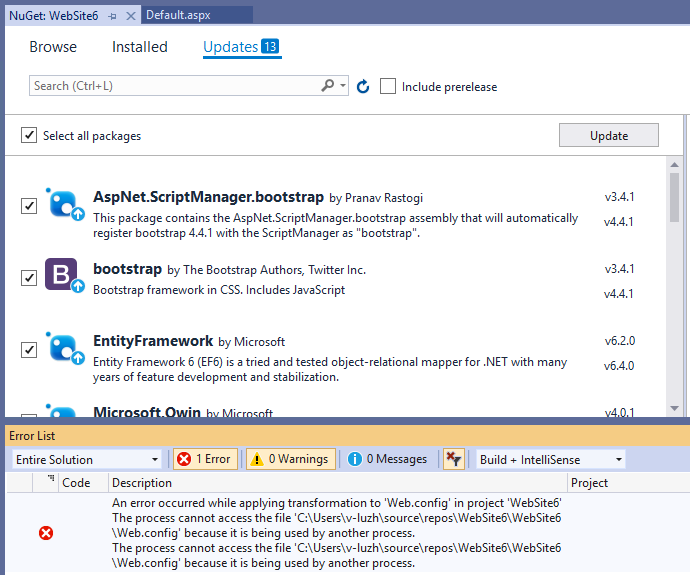Toggle the 0 Messages filter

coord(388,459)
